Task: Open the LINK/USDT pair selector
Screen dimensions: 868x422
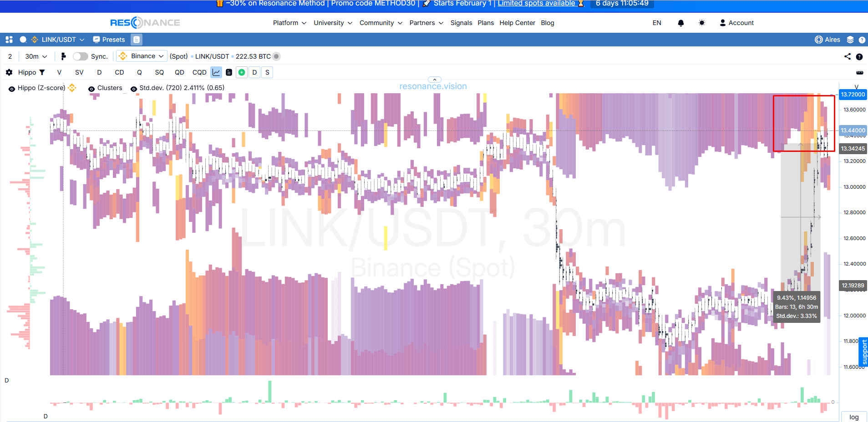Action: (x=58, y=40)
